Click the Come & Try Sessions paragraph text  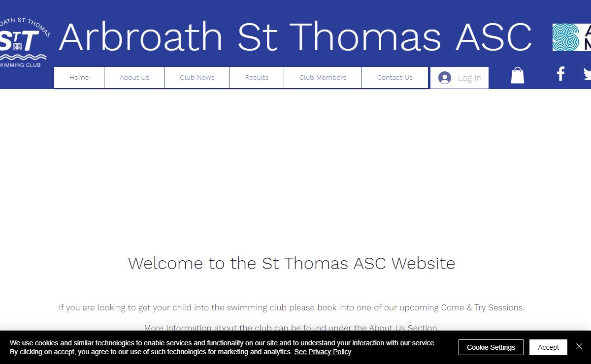pos(292,307)
